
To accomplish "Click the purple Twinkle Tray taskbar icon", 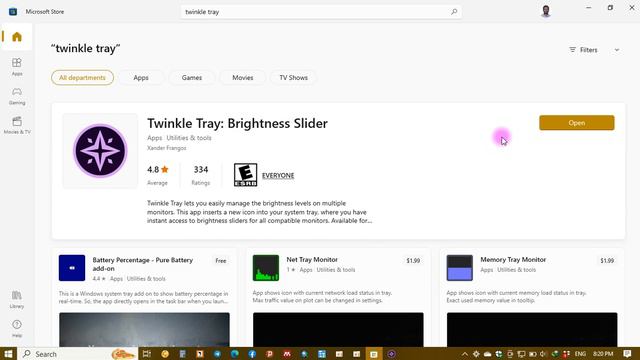I will point(391,354).
